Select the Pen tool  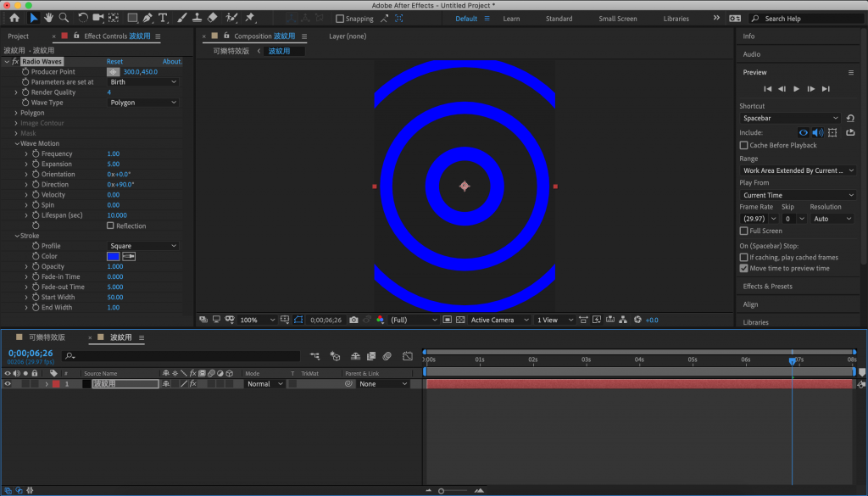[147, 18]
